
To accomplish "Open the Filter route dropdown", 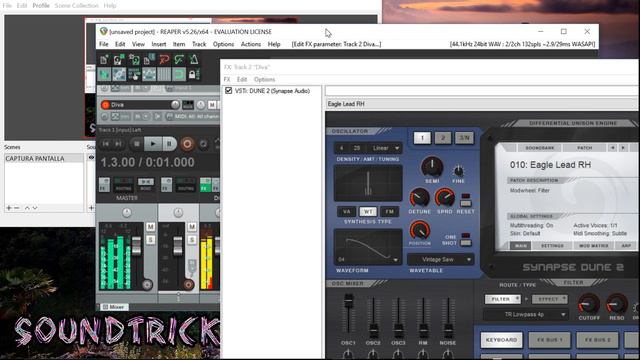I will tap(502, 299).
